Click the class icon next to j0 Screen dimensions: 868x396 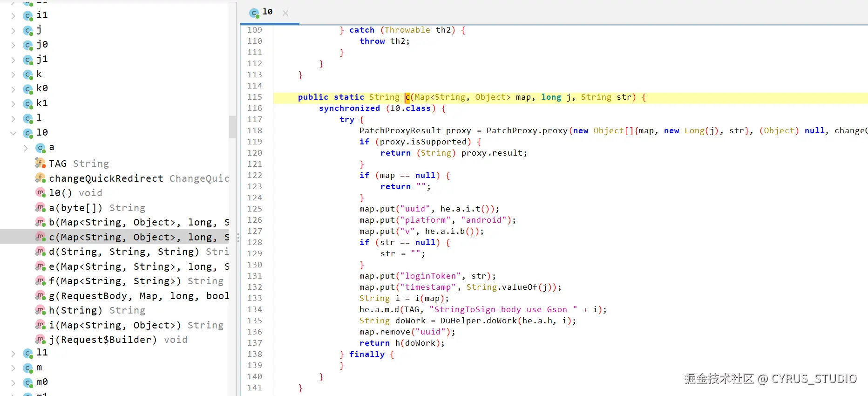pos(28,46)
